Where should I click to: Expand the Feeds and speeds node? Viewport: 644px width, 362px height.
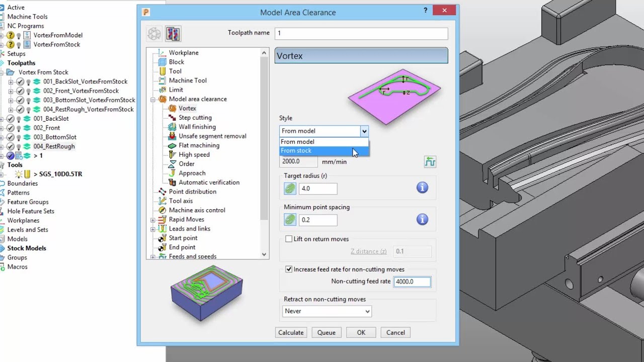point(153,256)
